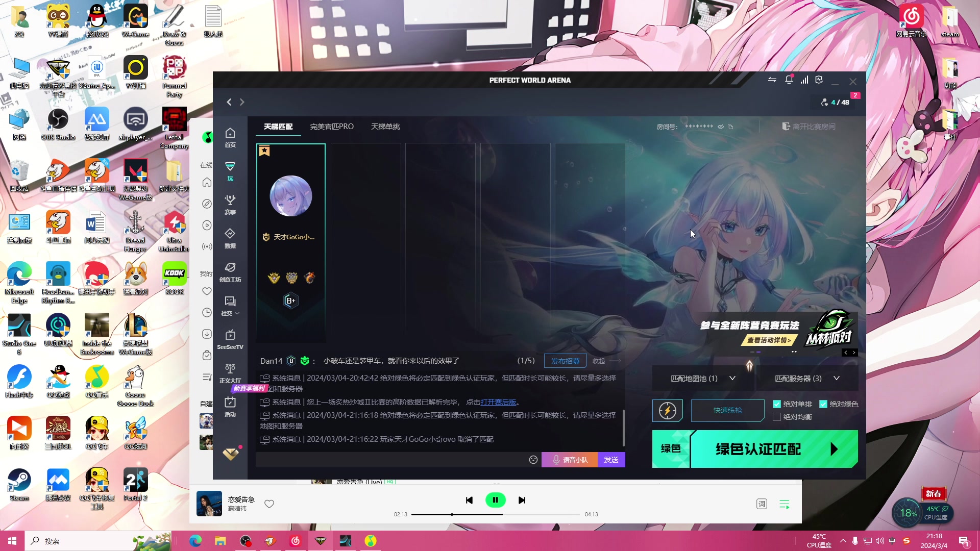This screenshot has height=551, width=980.
Task: Switch to the 完美官匹PRO tab
Action: click(332, 127)
